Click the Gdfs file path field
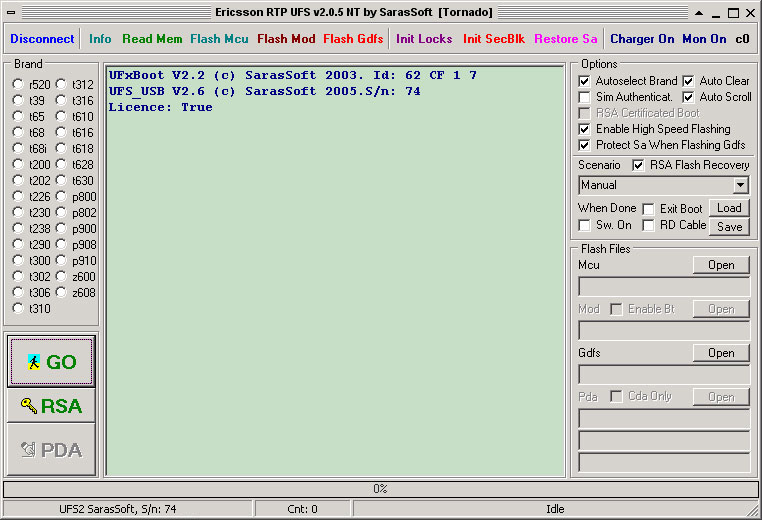Image resolution: width=762 pixels, height=520 pixels. pos(664,375)
